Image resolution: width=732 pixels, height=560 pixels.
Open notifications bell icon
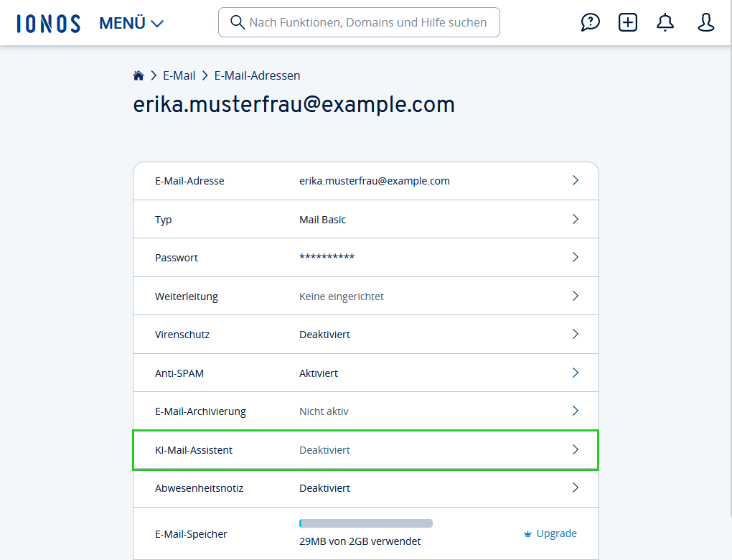pyautogui.click(x=665, y=22)
